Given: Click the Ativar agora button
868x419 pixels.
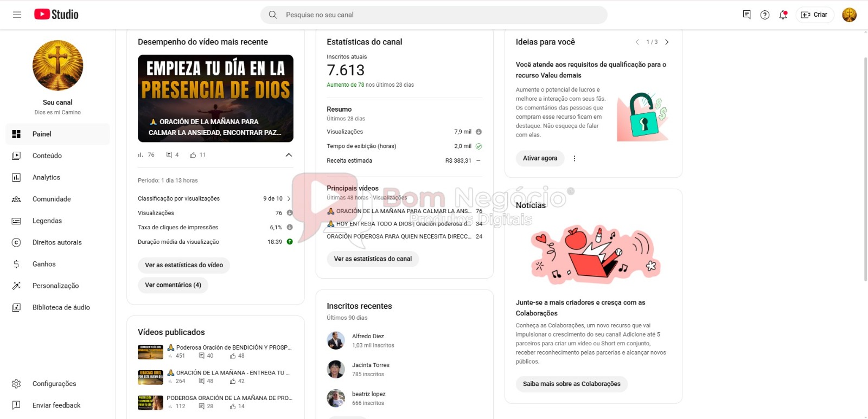Looking at the screenshot, I should point(540,158).
